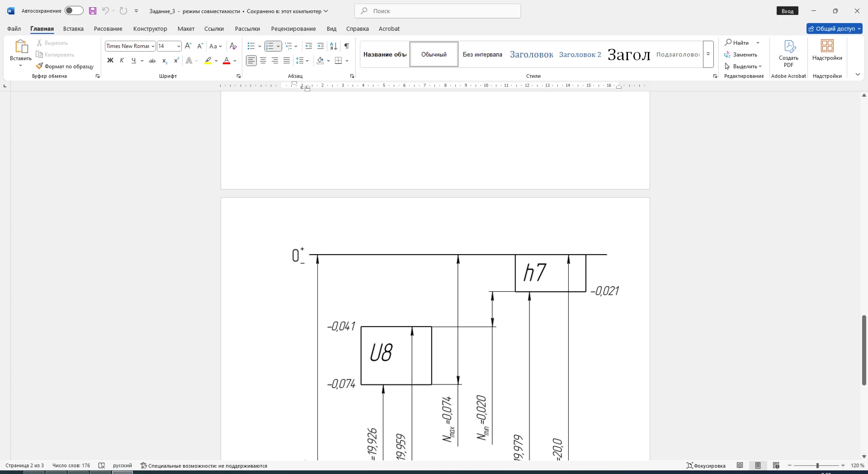Open the Вставка ribbon tab
The image size is (868, 474).
tap(73, 28)
